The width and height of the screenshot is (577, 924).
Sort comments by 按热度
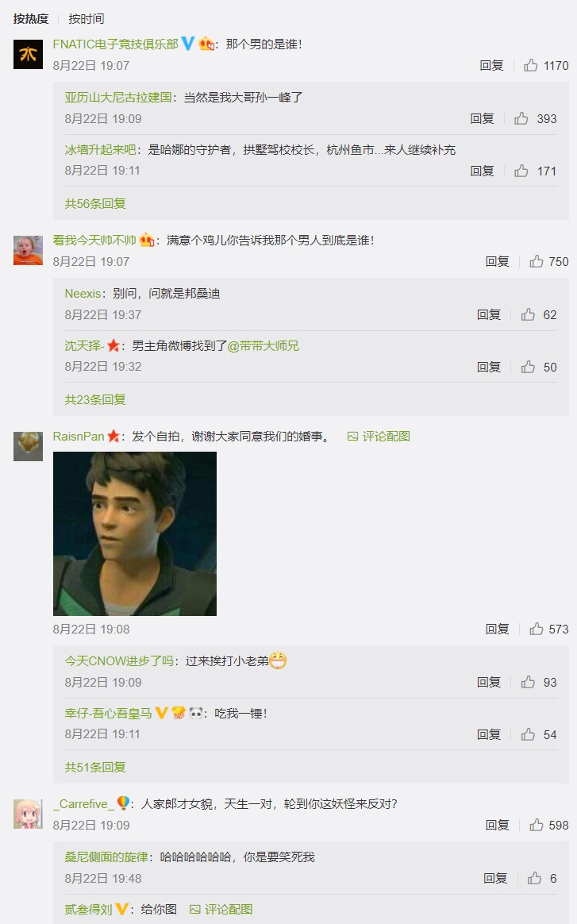31,18
